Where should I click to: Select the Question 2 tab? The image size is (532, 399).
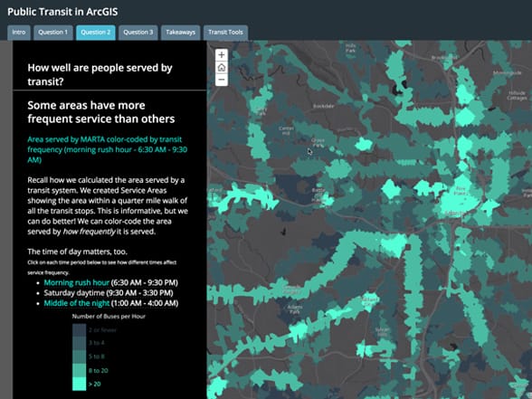point(96,33)
